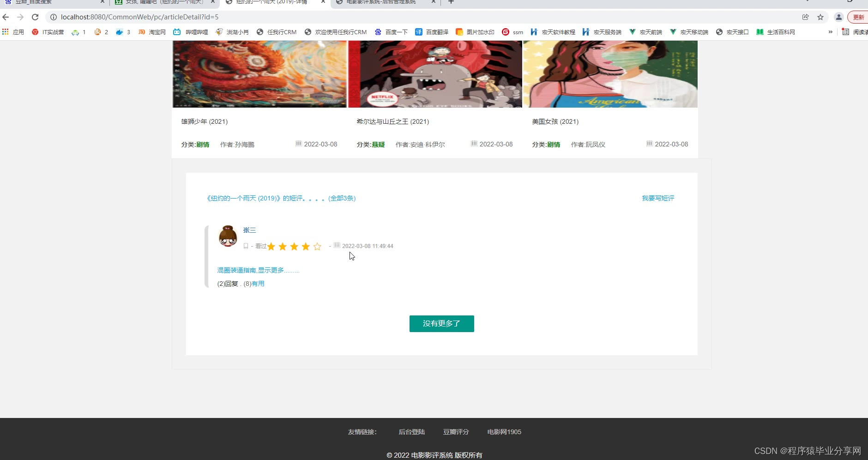868x460 pixels.
Task: Open the 美国女孩 movie poster
Action: click(610, 74)
